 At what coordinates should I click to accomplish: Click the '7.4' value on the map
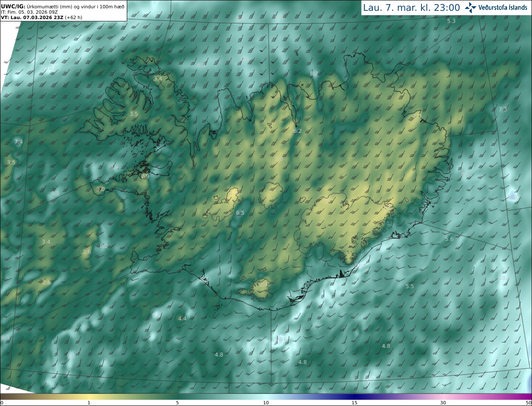[19, 142]
